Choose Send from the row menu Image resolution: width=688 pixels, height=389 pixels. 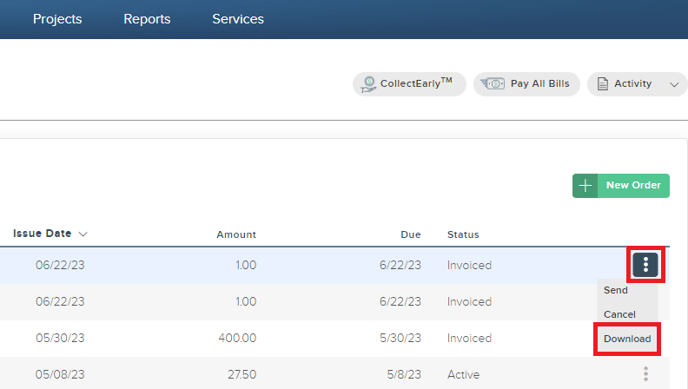pos(616,290)
